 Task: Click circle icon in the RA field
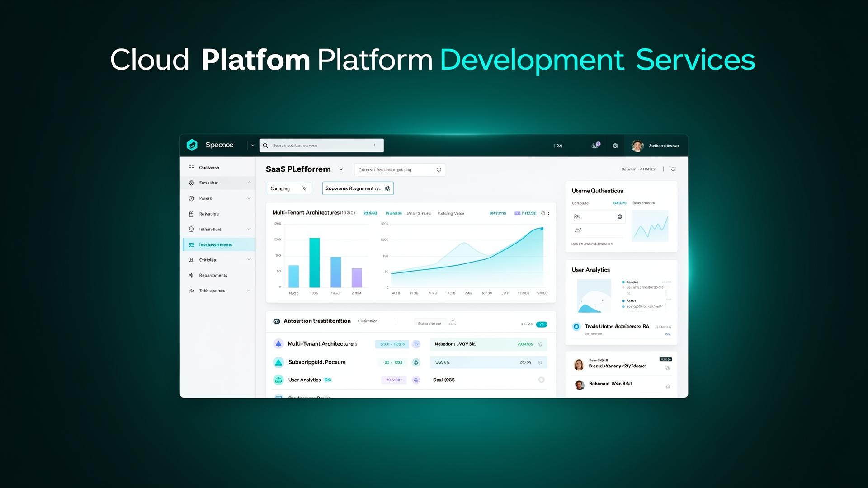coord(620,217)
